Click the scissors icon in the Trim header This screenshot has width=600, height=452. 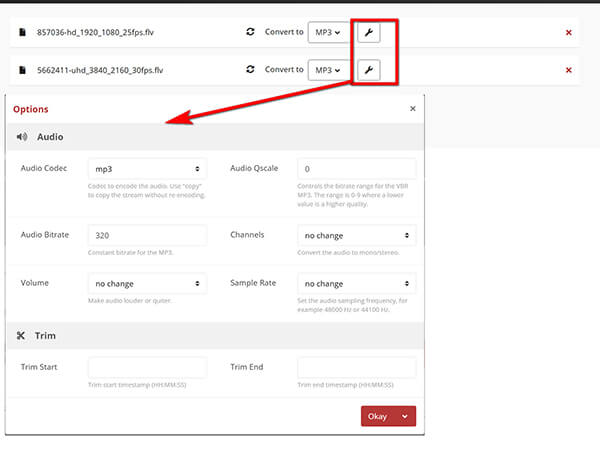(x=21, y=336)
